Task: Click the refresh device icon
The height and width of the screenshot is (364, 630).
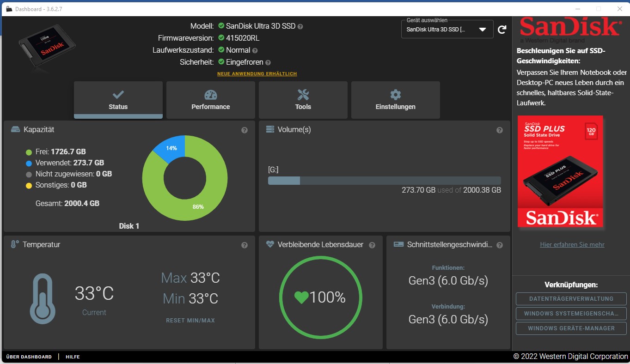Action: click(502, 30)
